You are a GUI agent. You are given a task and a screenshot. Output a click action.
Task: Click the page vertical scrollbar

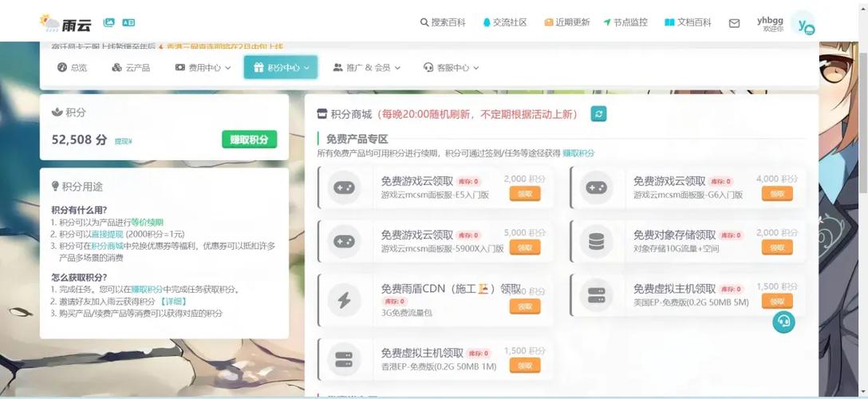pyautogui.click(x=863, y=122)
